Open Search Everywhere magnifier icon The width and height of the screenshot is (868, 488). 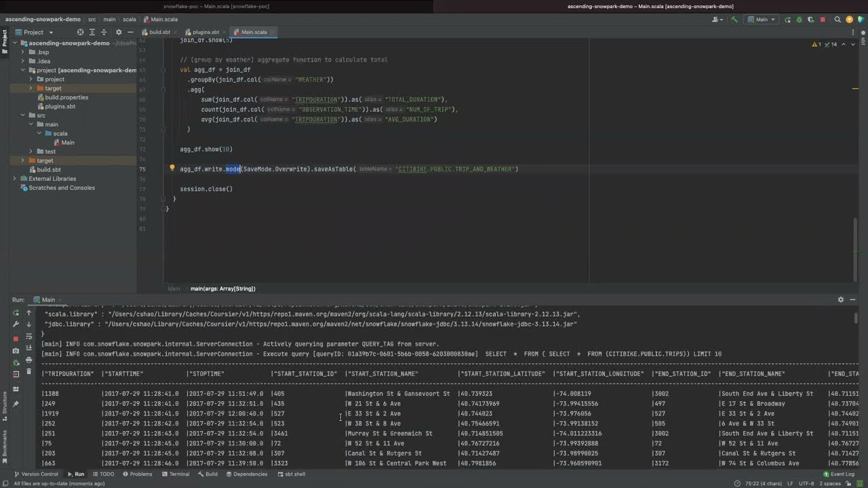(x=837, y=20)
